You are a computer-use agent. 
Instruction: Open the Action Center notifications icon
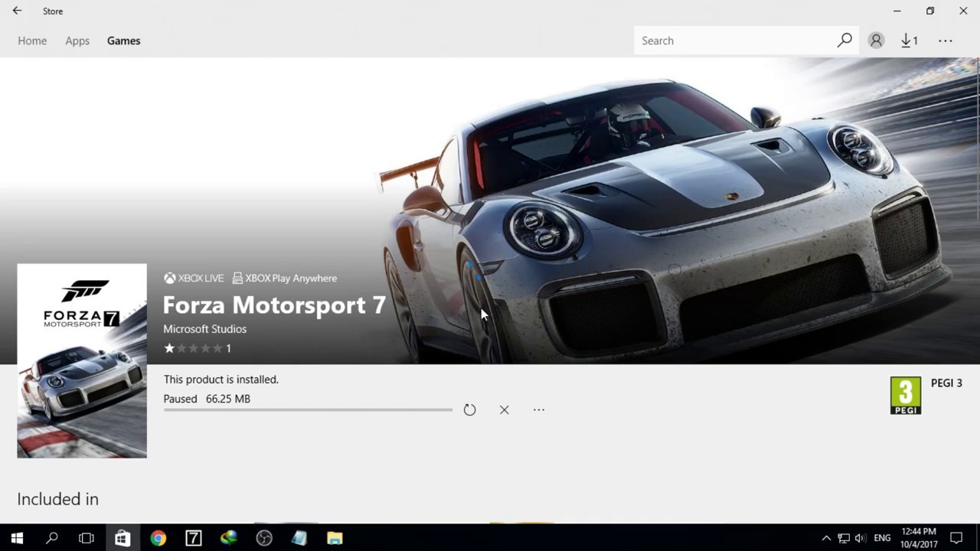click(956, 538)
